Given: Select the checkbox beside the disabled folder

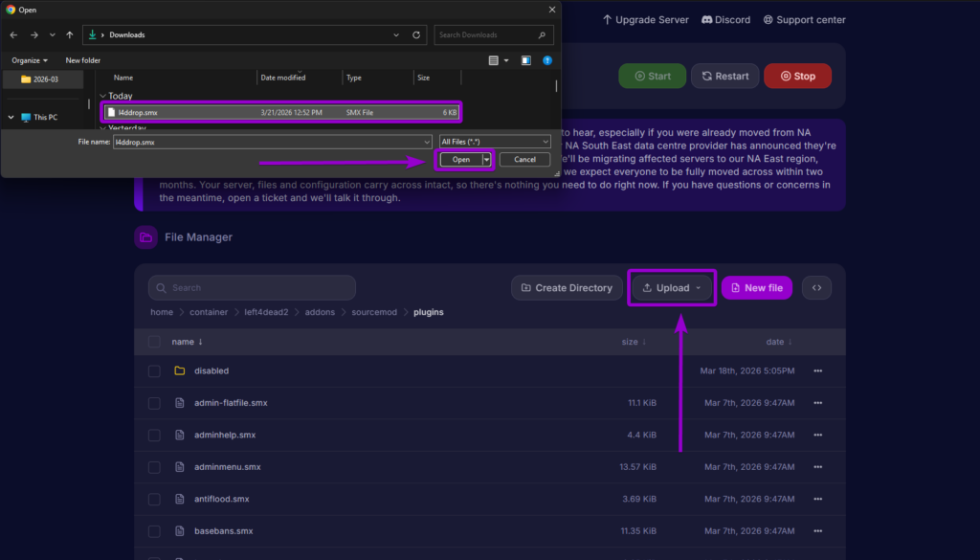Looking at the screenshot, I should [154, 370].
